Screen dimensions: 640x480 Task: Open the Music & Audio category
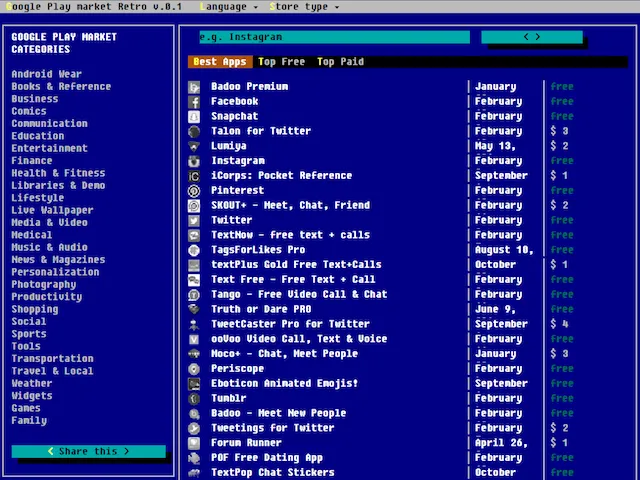point(49,247)
